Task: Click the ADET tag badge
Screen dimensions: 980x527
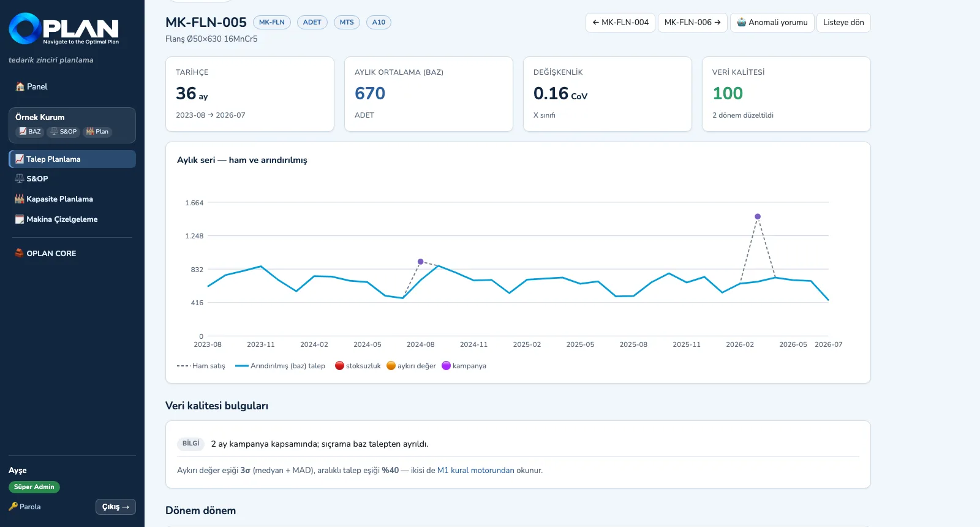Action: click(312, 22)
